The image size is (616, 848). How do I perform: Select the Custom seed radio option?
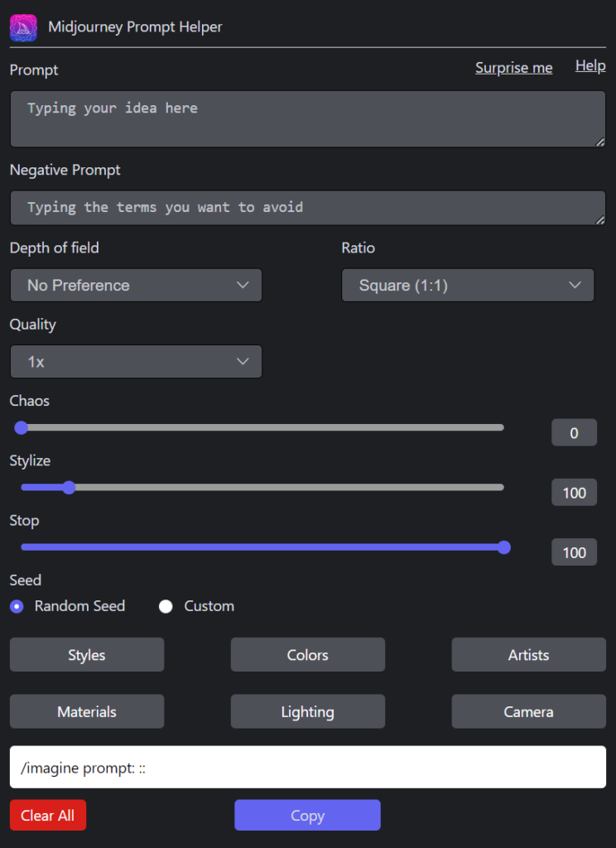tap(166, 606)
